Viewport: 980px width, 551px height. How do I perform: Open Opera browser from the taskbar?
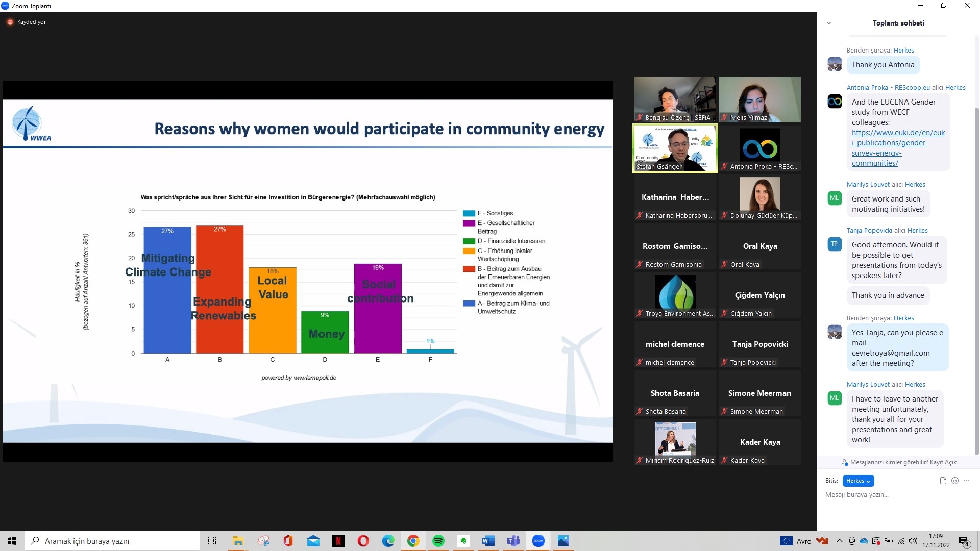pos(363,541)
